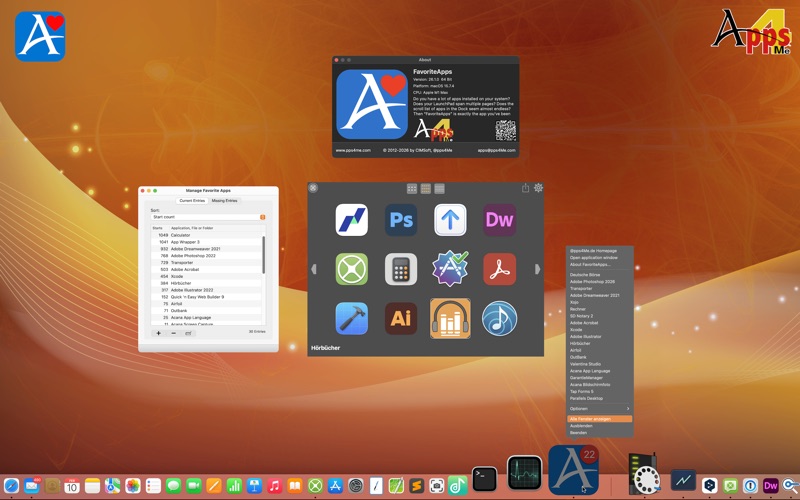This screenshot has width=800, height=500.
Task: Launch SD Notary icon in the favorites grid
Action: 450,268
